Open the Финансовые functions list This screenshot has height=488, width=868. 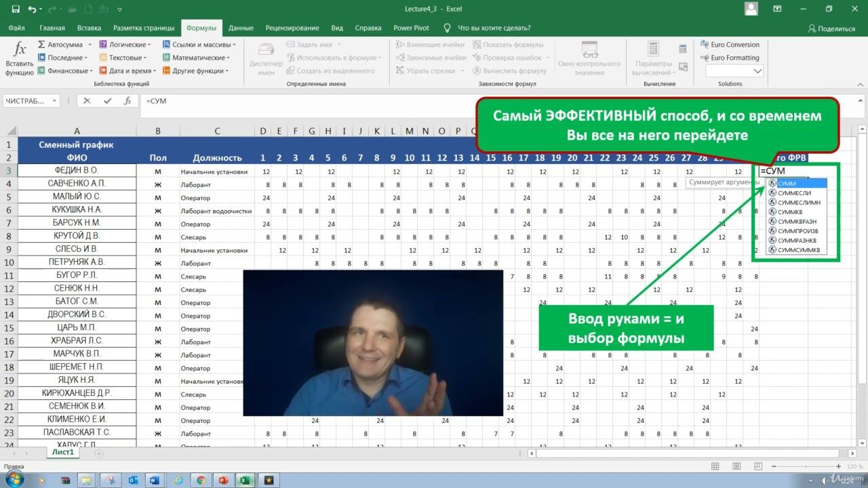click(65, 70)
